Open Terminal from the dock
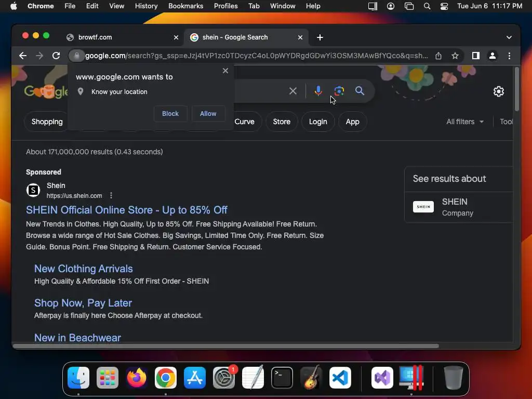This screenshot has width=532, height=399. [282, 378]
